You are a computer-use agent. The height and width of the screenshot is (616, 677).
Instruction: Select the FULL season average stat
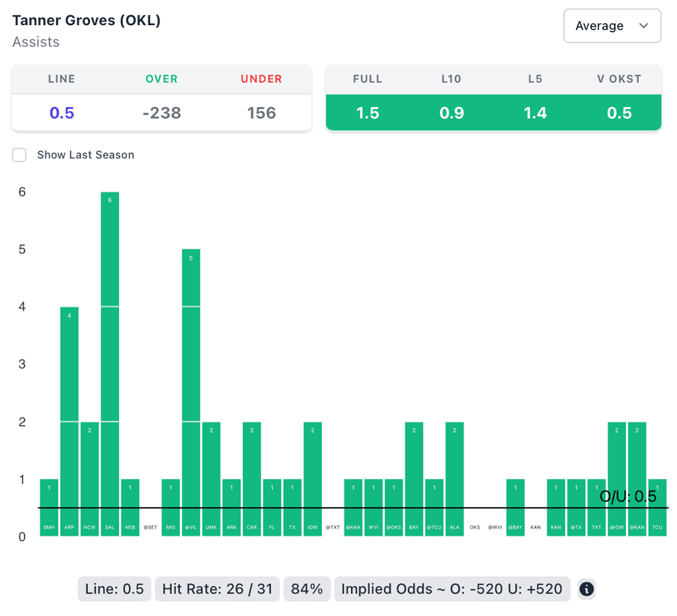tap(368, 113)
